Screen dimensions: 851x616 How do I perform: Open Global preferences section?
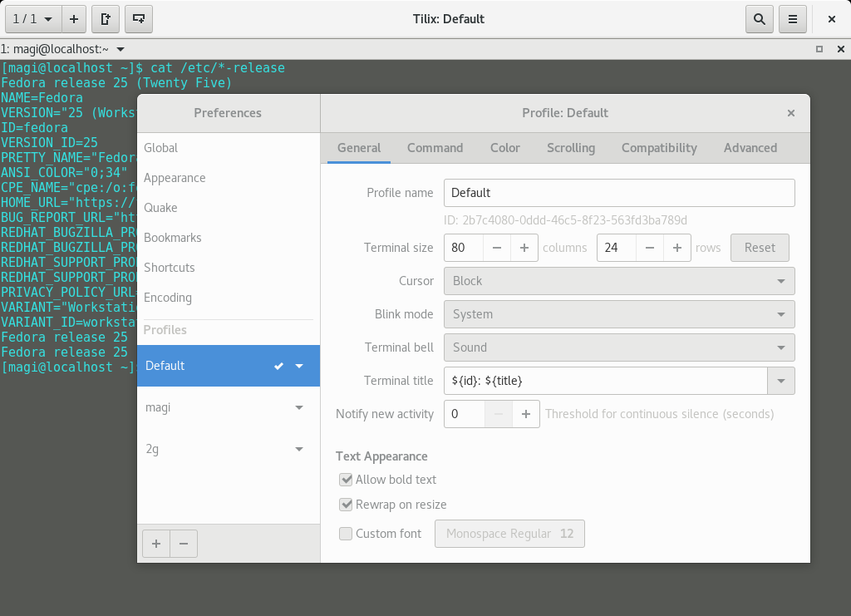[228, 148]
